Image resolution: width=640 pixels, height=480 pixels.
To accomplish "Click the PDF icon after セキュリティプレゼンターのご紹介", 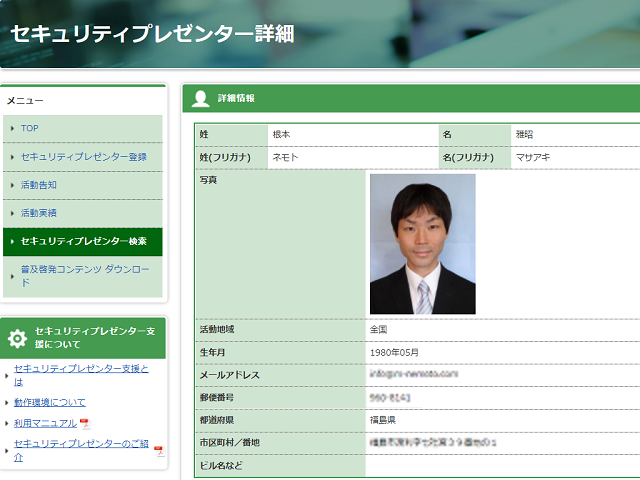I will 158,450.
